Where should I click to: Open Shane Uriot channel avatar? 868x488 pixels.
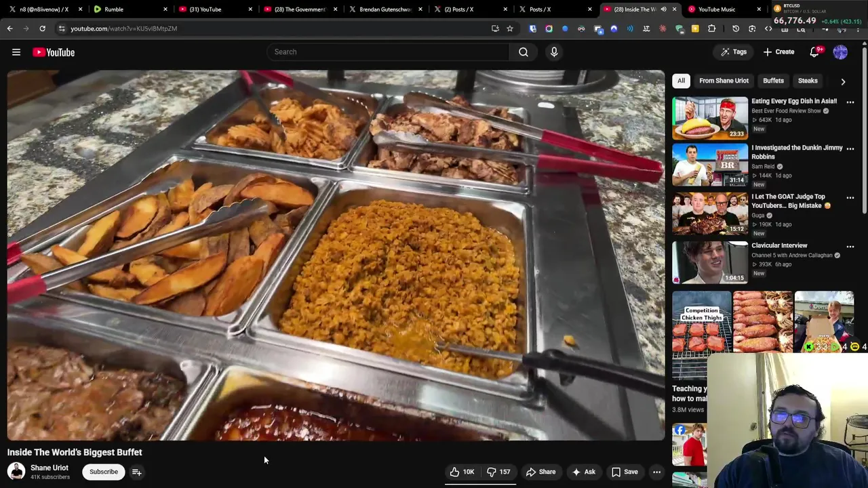pyautogui.click(x=16, y=471)
